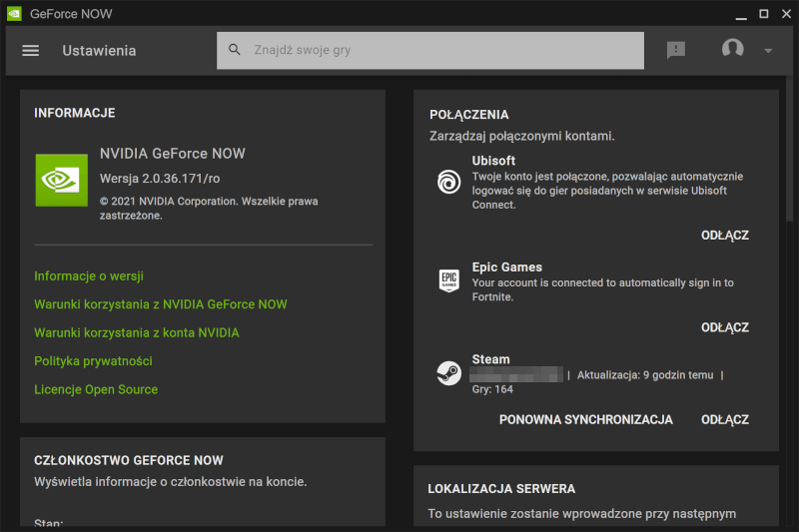Screen dimensions: 799x532
Task: Click 'LOKALIZACJA SERWERA' heading
Action: tap(501, 489)
